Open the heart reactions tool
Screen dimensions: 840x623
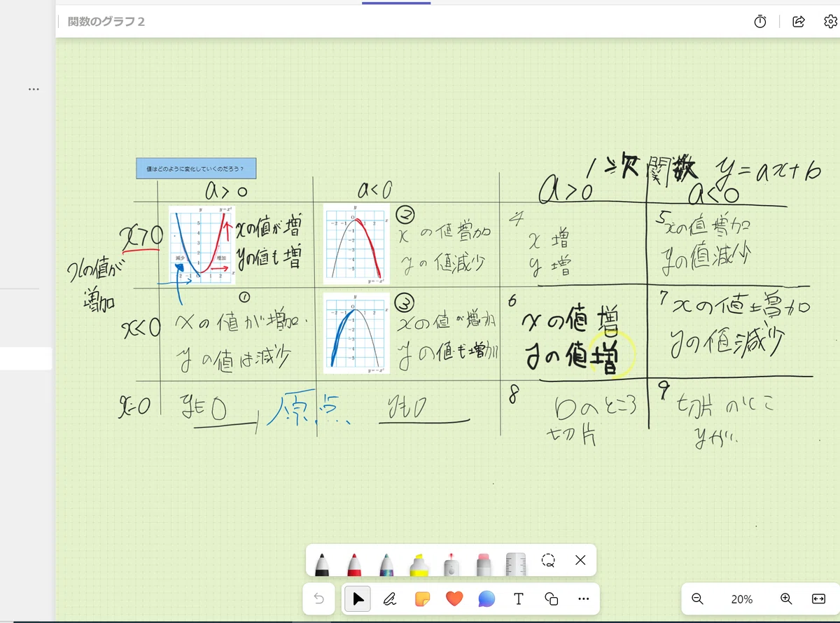pos(454,598)
